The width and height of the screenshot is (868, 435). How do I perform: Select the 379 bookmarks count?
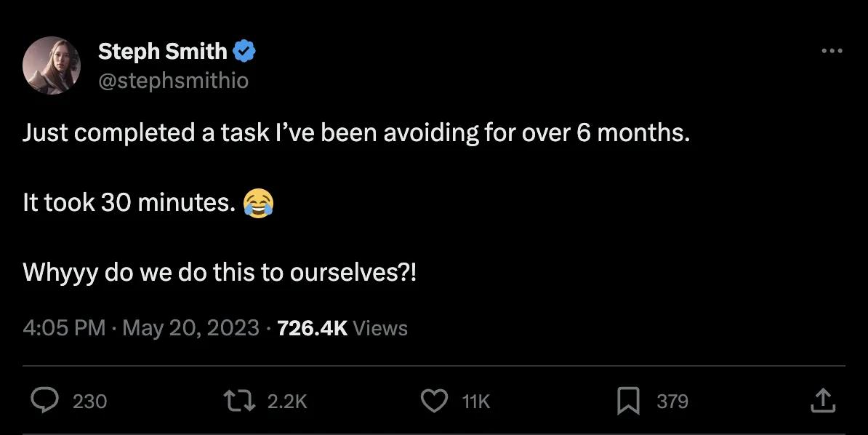[x=673, y=401]
